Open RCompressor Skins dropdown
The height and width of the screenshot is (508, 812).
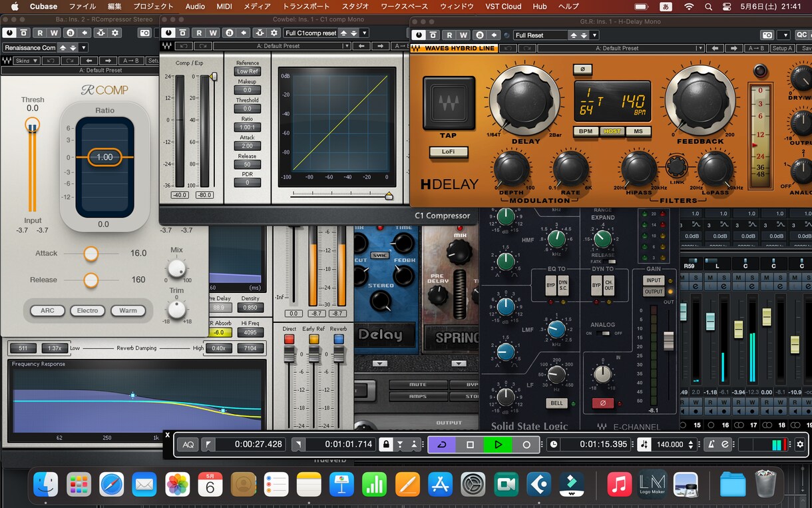pyautogui.click(x=27, y=61)
